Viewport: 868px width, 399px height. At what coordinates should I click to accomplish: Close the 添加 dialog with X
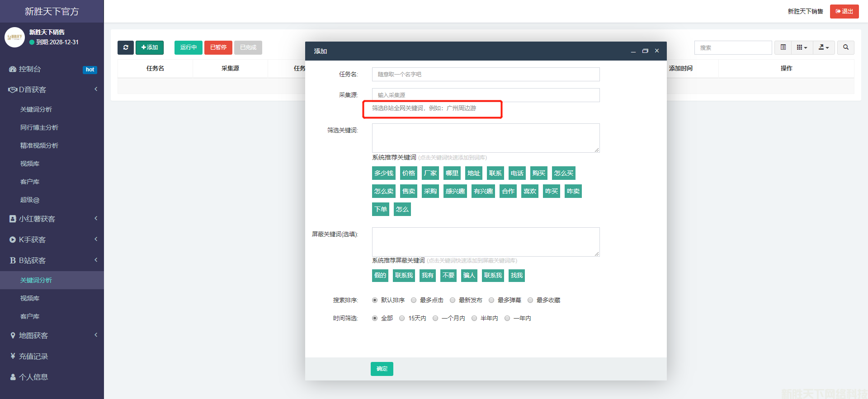[x=657, y=51]
